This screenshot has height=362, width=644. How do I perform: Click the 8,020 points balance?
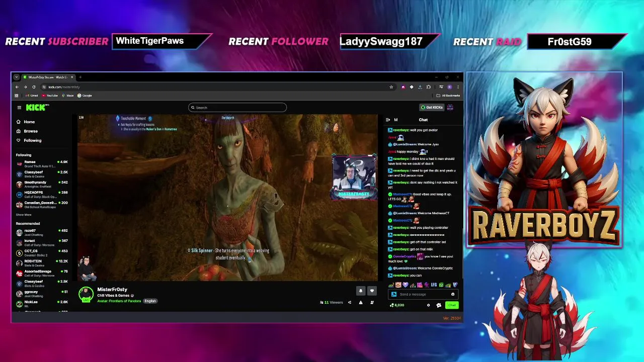coord(397,305)
